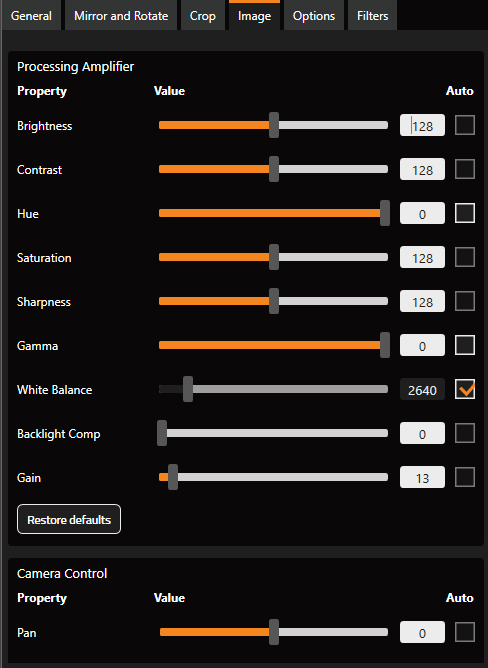Tick the Contrast Auto checkbox
This screenshot has width=488, height=668.
[x=465, y=169]
